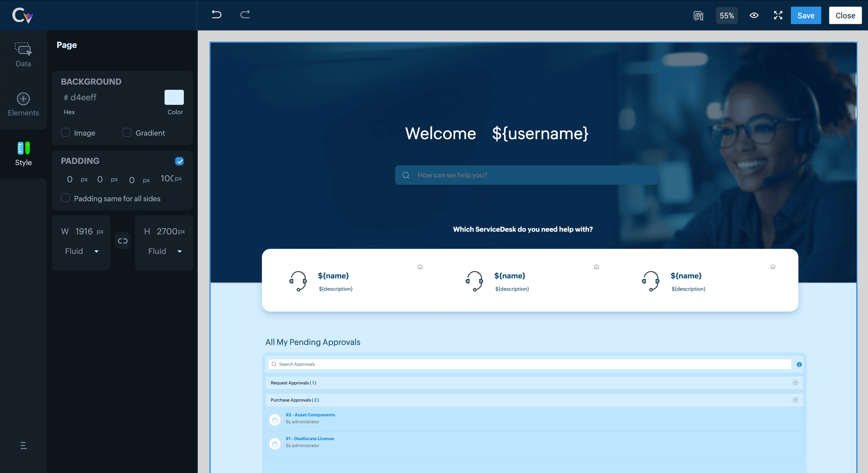Click the bag icon next to #1 - Deallocate License

275,444
